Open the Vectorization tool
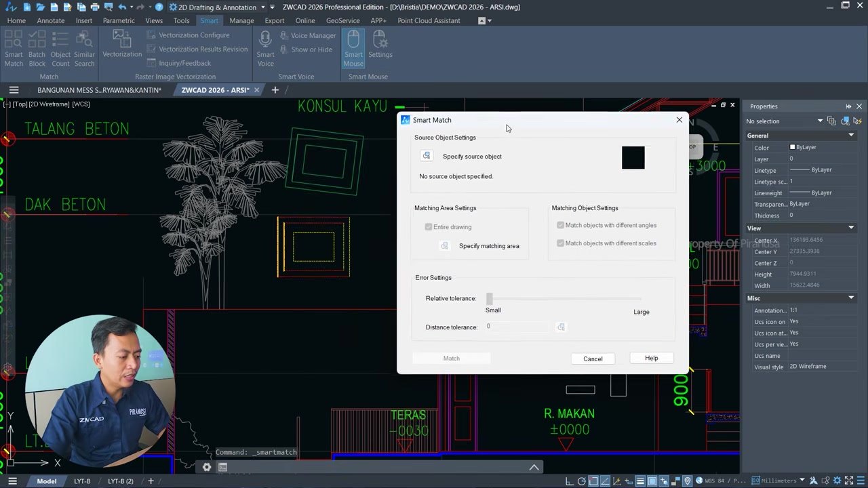The width and height of the screenshot is (868, 488). [x=122, y=44]
